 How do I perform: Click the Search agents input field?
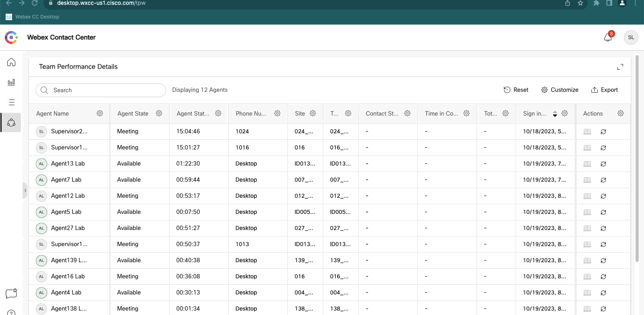105,90
